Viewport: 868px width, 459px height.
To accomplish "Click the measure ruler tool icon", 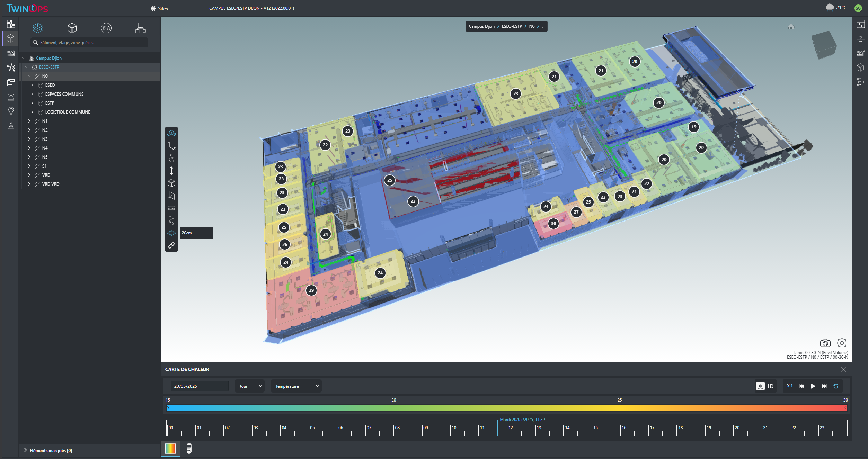I will 171,208.
